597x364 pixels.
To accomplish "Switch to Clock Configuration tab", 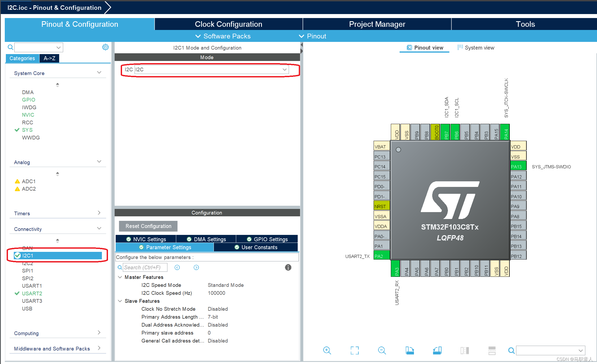I will pyautogui.click(x=228, y=24).
